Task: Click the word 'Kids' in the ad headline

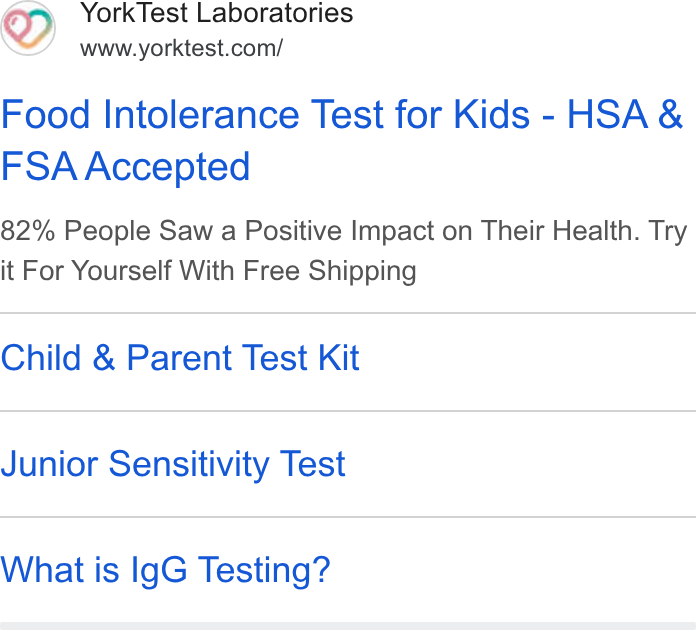Action: click(491, 115)
